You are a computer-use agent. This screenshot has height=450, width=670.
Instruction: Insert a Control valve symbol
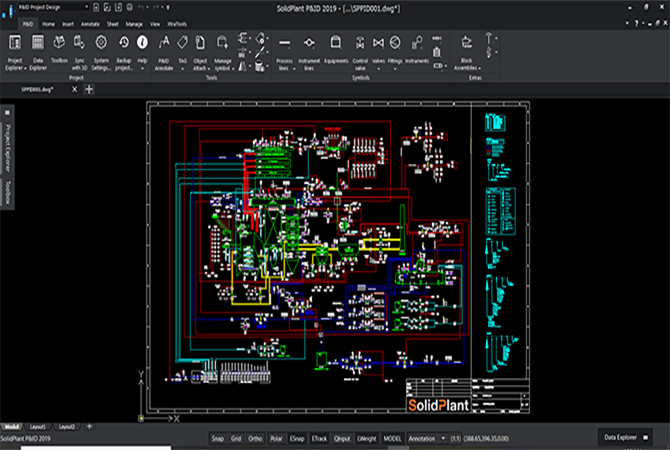360,52
